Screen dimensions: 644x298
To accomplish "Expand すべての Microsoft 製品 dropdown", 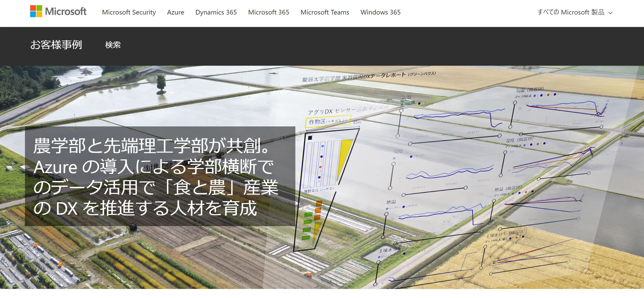I will click(575, 12).
